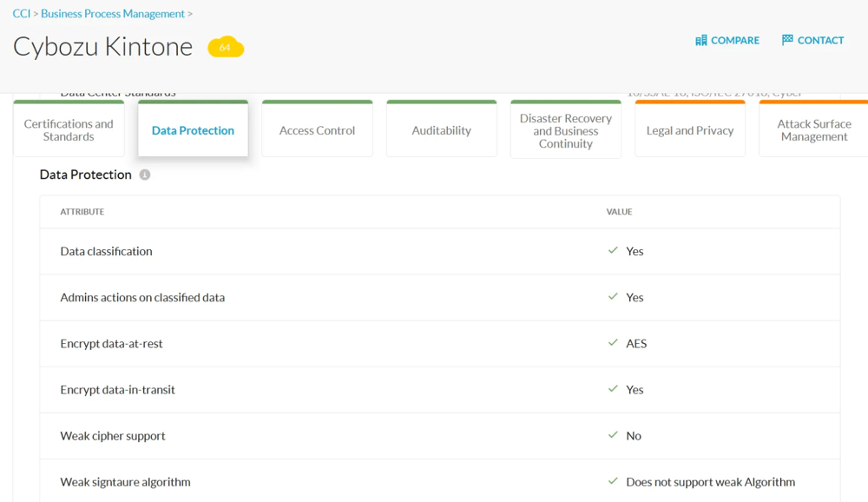Click the Contact flag icon

pyautogui.click(x=787, y=40)
